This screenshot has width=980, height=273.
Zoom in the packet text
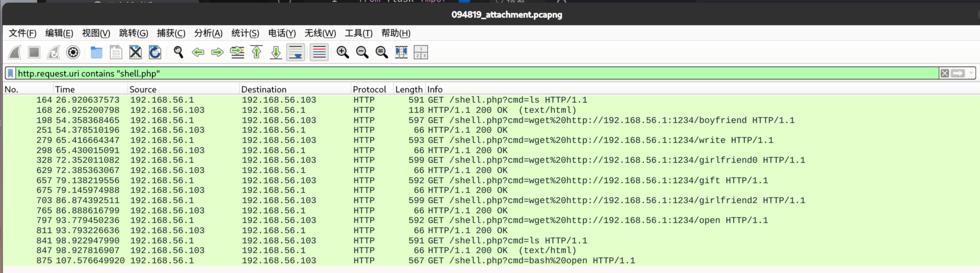[342, 53]
